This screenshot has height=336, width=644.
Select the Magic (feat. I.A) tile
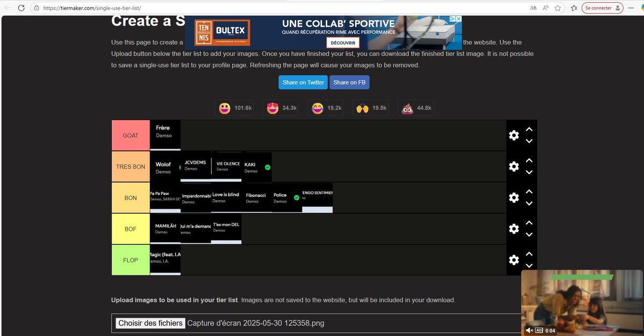pos(165,260)
